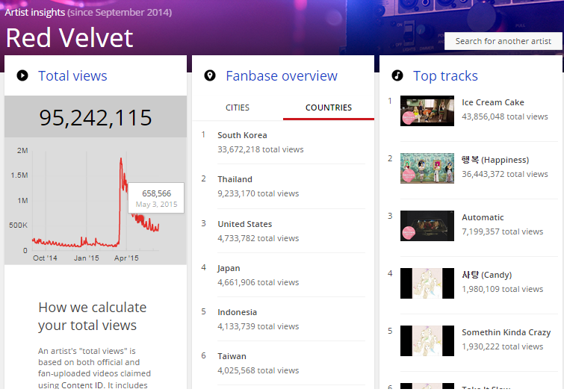Viewport: 564px width, 392px height.
Task: Click the 4,661,906 total views text
Action: coord(258,282)
